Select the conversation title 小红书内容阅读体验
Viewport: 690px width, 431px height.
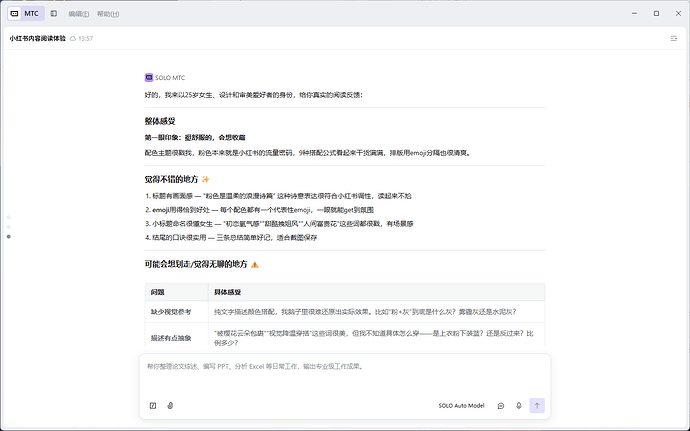[x=37, y=39]
